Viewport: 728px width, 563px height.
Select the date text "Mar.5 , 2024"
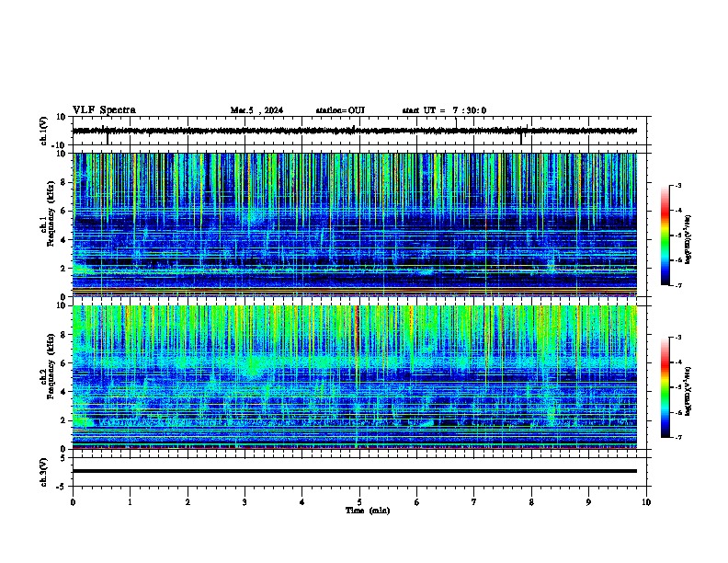click(256, 110)
